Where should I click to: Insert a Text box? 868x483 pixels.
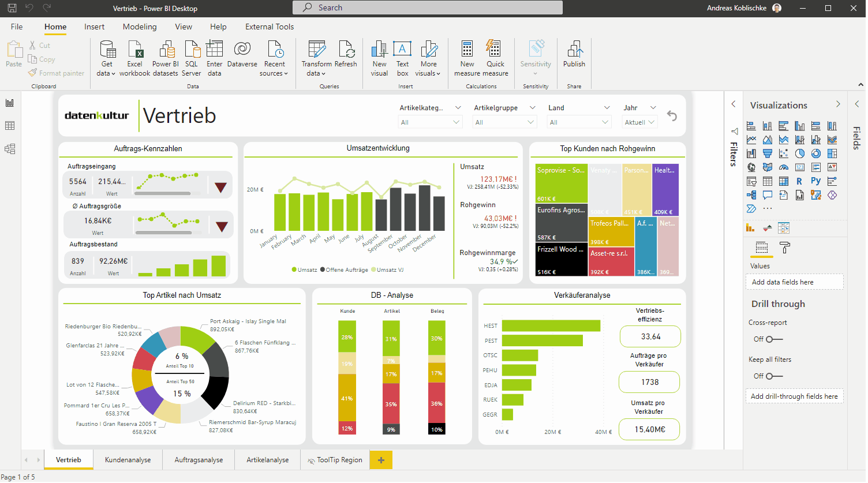click(402, 50)
